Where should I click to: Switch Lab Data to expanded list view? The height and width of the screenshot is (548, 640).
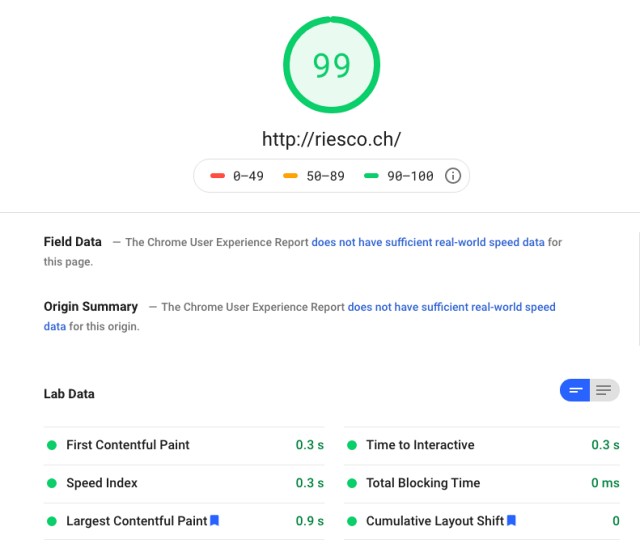click(604, 391)
